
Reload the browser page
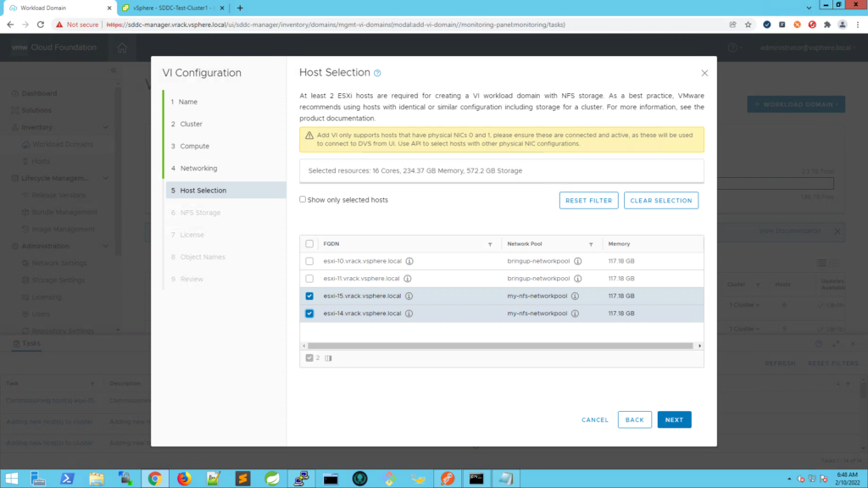coord(41,25)
